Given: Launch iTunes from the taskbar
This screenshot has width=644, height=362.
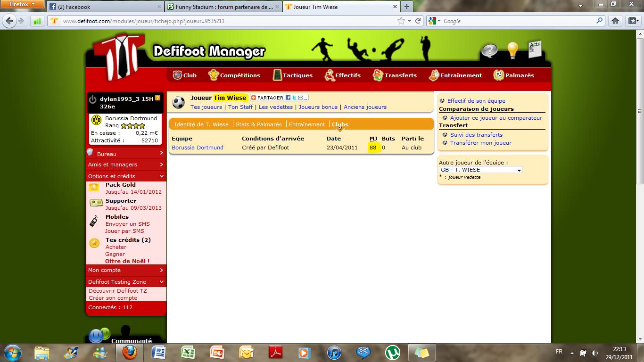Looking at the screenshot, I should (x=334, y=352).
